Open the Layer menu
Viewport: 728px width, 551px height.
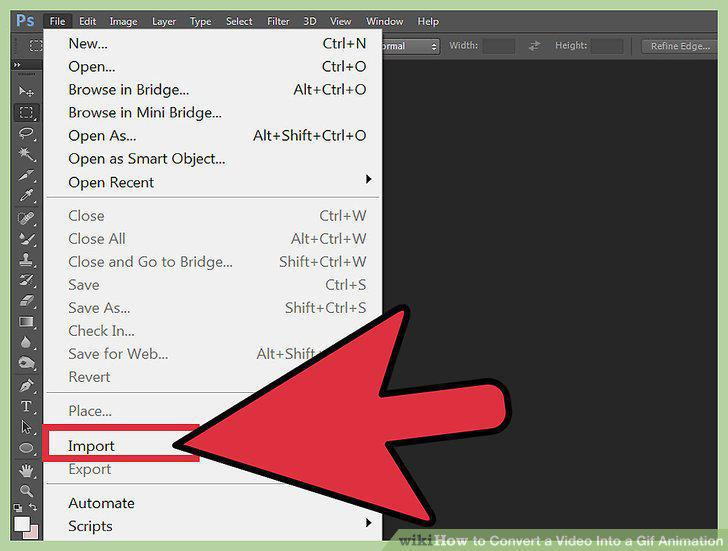[164, 21]
